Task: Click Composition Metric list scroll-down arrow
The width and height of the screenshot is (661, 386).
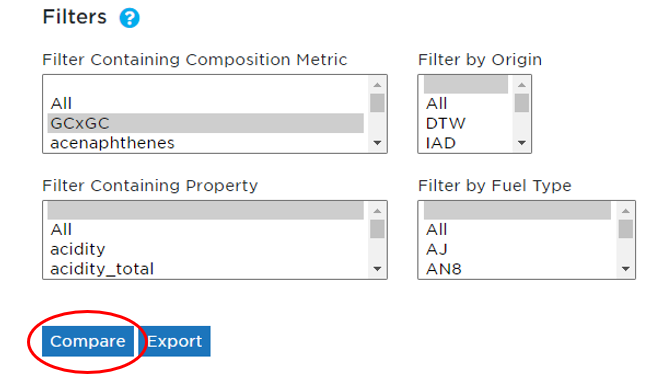Action: [x=377, y=143]
